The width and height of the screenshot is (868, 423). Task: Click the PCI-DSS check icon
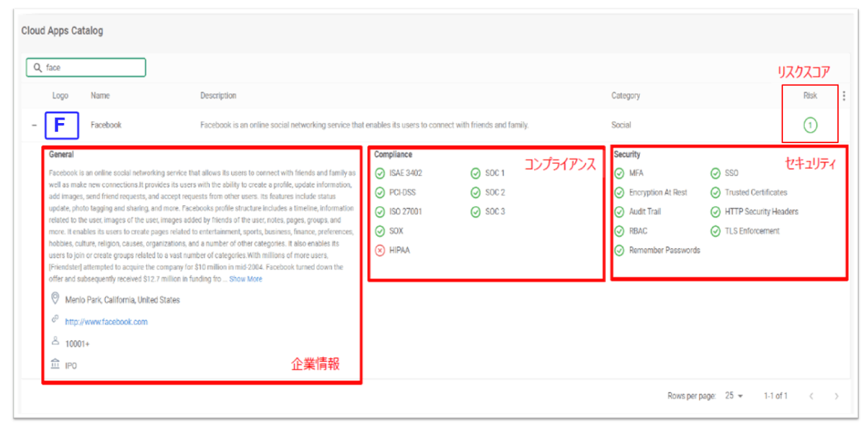pos(380,193)
